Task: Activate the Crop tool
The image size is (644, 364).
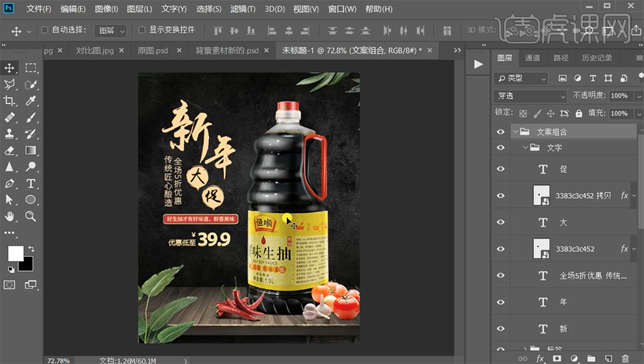Action: [x=10, y=101]
